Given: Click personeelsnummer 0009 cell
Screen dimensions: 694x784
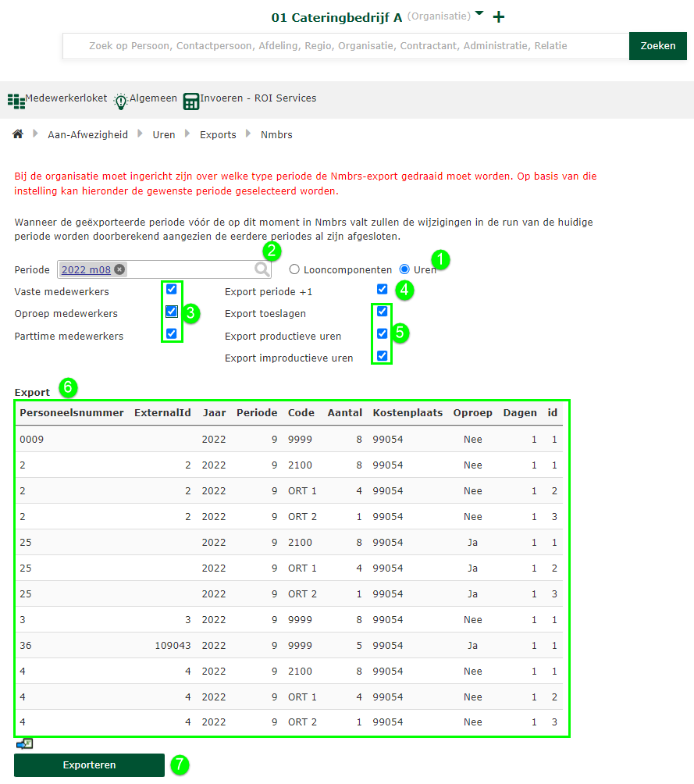Looking at the screenshot, I should click(x=31, y=440).
